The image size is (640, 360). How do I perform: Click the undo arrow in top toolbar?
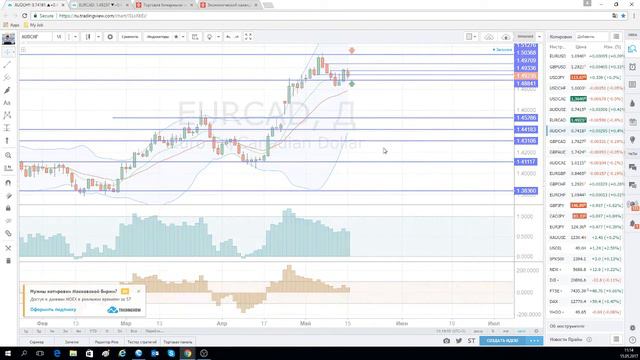228,37
